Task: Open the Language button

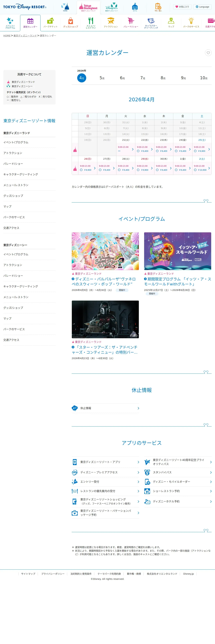Action: [x=202, y=7]
